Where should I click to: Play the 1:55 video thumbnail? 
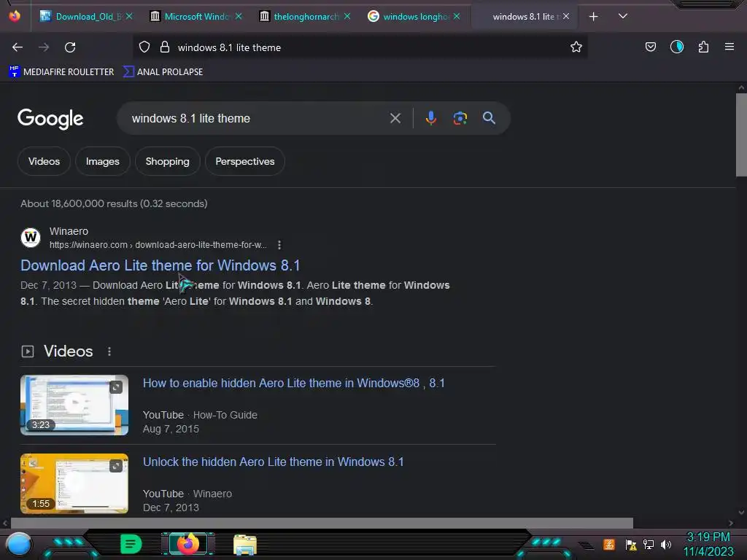[74, 483]
